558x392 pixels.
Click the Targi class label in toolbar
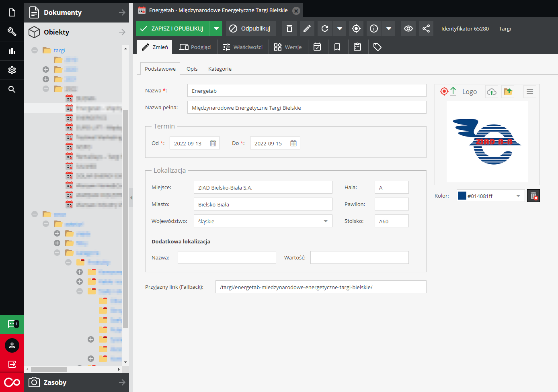pyautogui.click(x=505, y=29)
